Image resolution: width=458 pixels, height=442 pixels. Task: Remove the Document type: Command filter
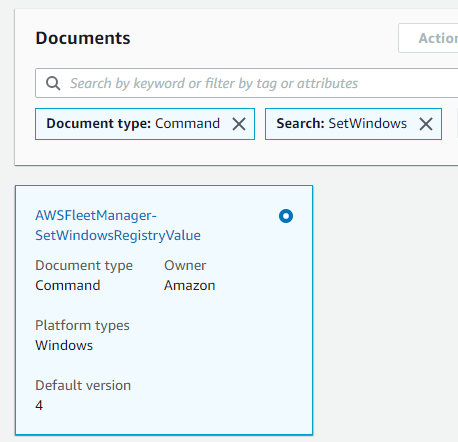pos(239,124)
